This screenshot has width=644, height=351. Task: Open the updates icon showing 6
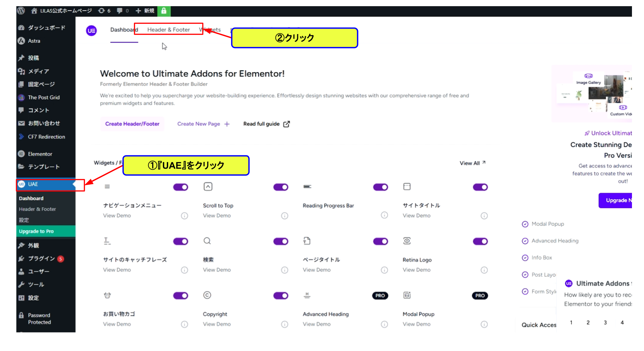(104, 11)
